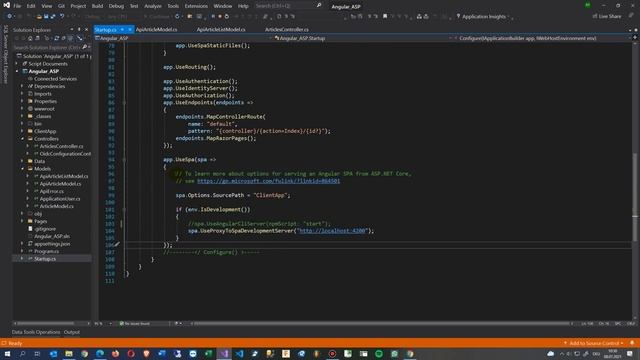Switch to the ApiArticleListModel.cs tab

221,29
